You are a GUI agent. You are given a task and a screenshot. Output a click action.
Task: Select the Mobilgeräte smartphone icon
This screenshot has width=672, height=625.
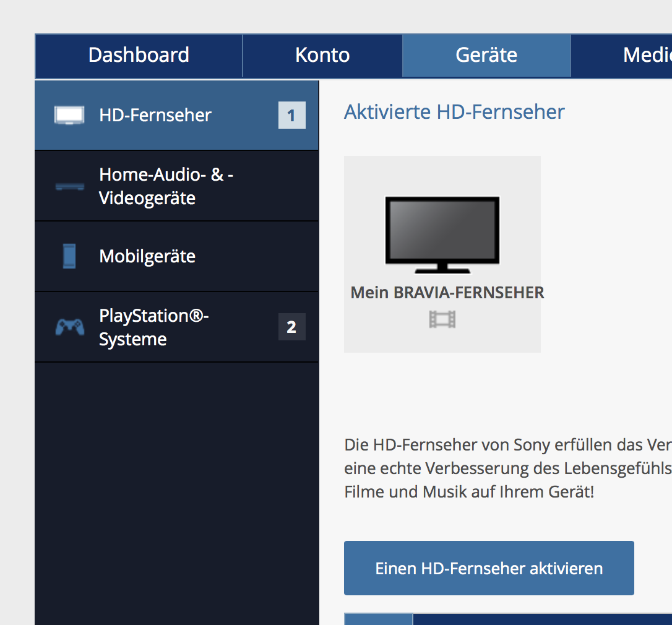click(x=68, y=256)
